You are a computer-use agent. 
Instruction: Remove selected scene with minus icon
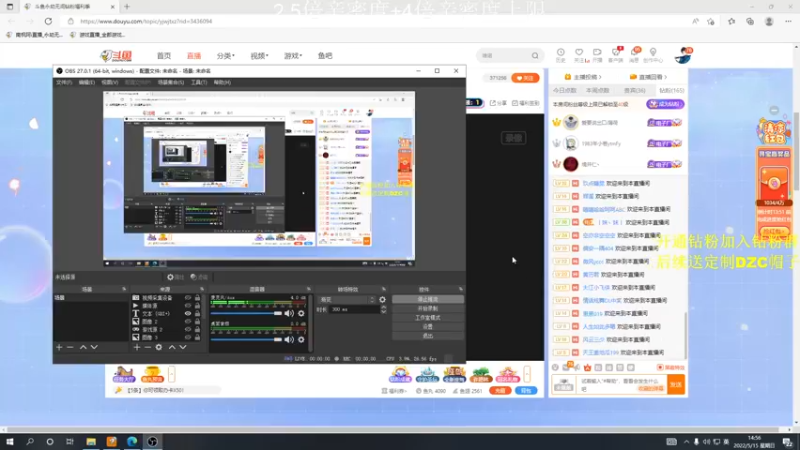70,347
